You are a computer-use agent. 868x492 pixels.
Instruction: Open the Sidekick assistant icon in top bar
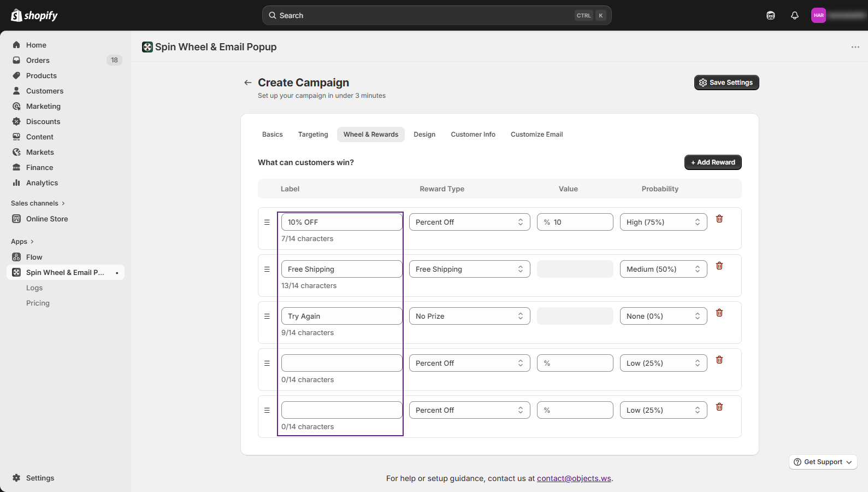pos(771,15)
